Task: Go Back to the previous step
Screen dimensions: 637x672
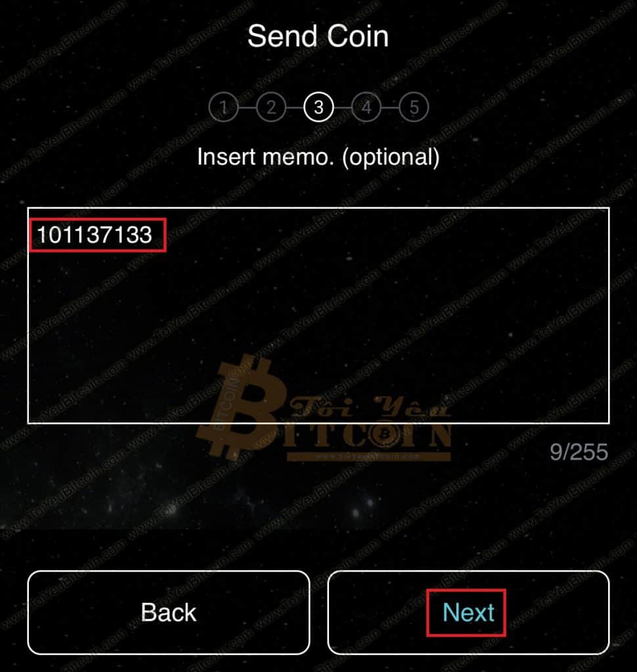Action: pyautogui.click(x=169, y=612)
